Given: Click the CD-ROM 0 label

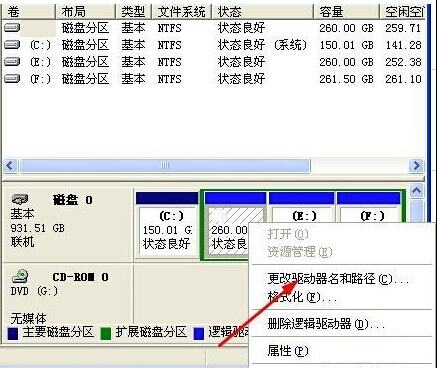Looking at the screenshot, I should click(x=80, y=277).
